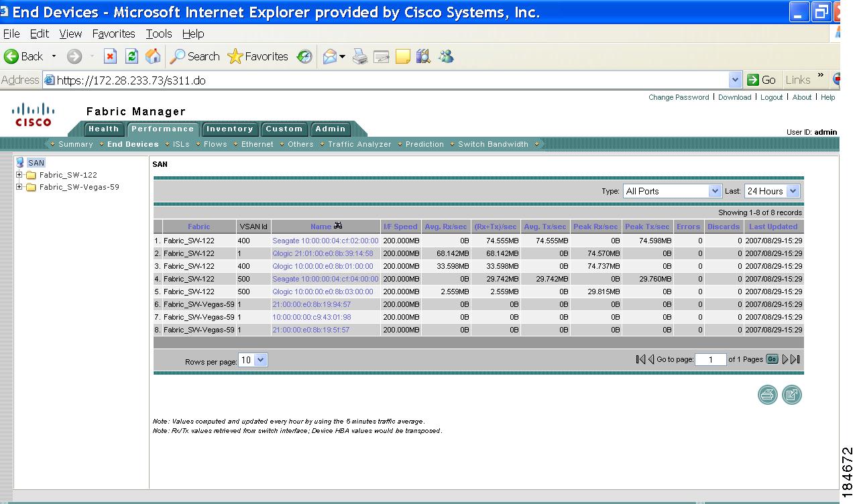Image resolution: width=857 pixels, height=504 pixels.
Task: Jump to last page using pagination icon
Action: tap(794, 359)
